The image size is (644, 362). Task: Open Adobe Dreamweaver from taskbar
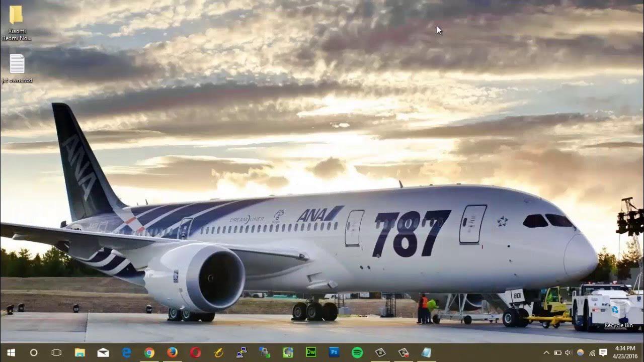(311, 352)
